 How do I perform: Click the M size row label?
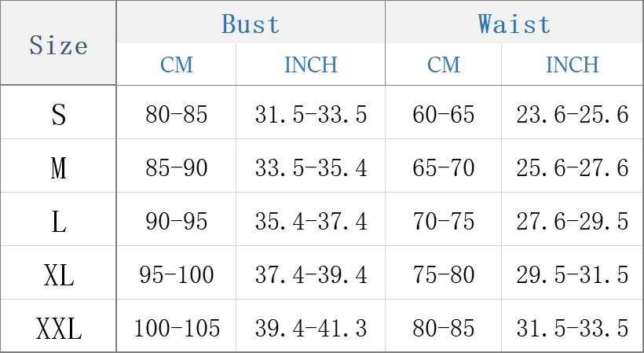[58, 167]
